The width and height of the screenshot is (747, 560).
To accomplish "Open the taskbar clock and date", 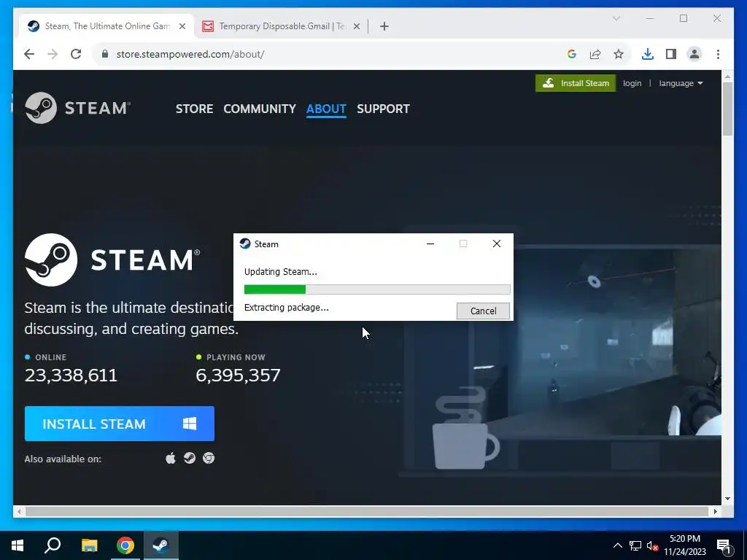I will click(x=685, y=545).
